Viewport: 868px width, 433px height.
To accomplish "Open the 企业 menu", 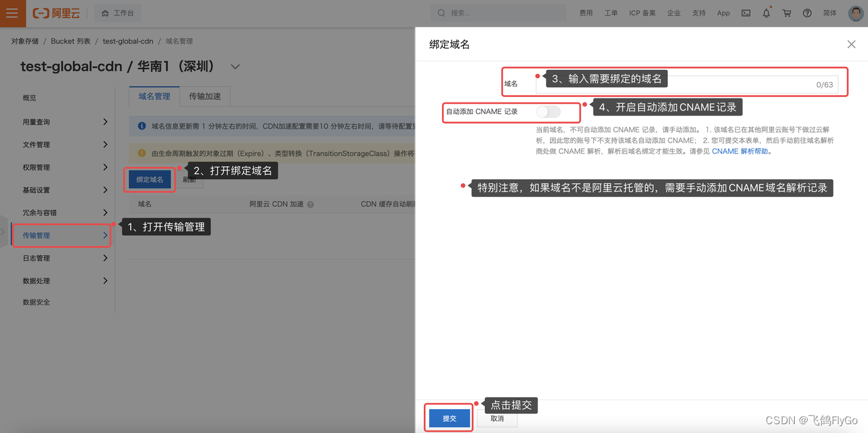I will point(674,13).
